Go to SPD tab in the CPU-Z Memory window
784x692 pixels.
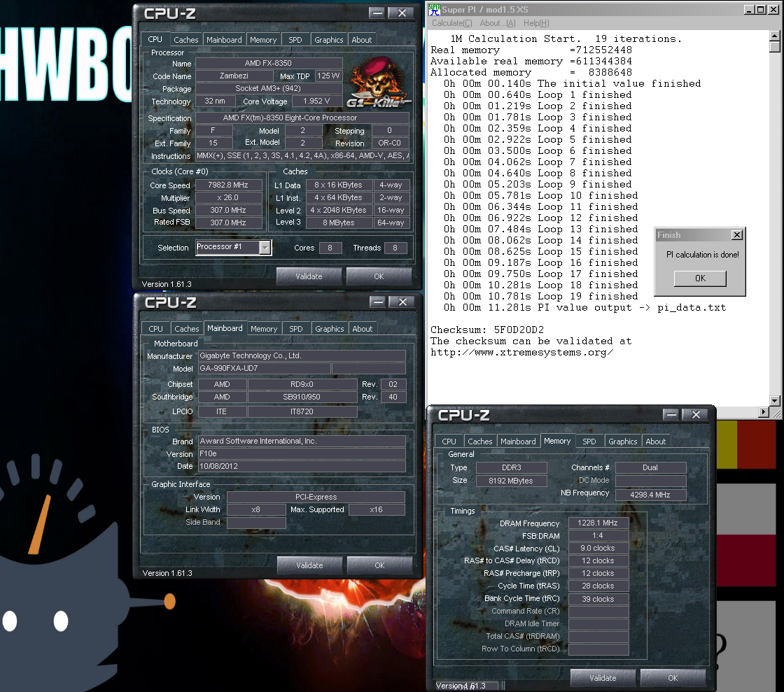589,442
